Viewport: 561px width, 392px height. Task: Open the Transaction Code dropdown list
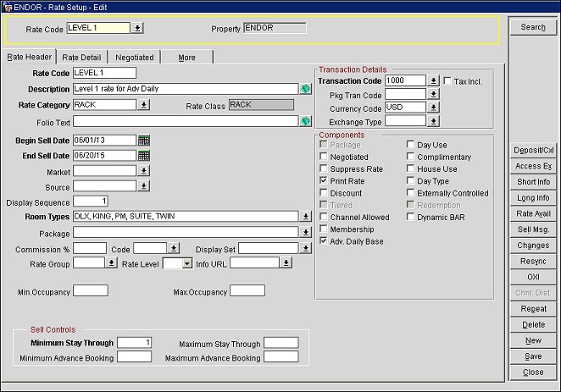(433, 81)
